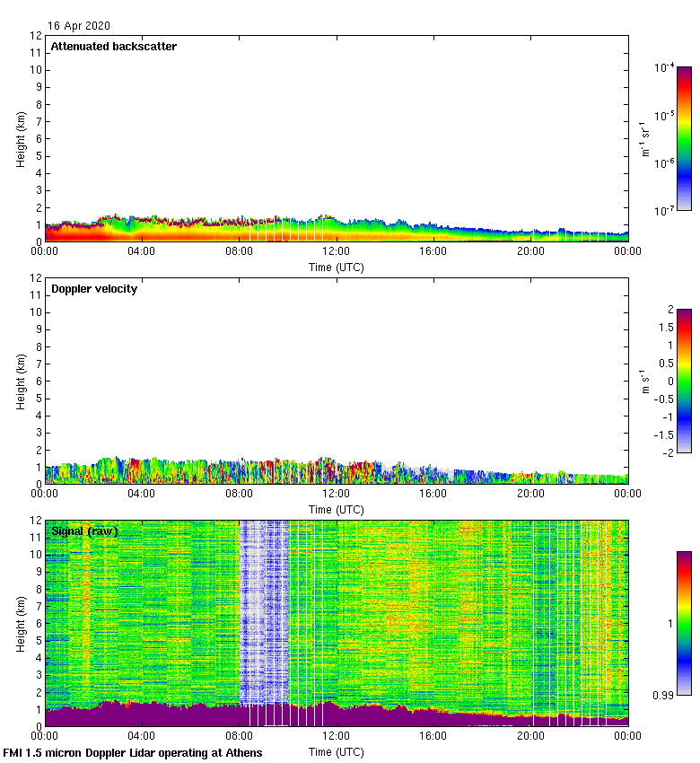Click 12:00 tick on the backscatter time axis
700x763 pixels.
[337, 252]
